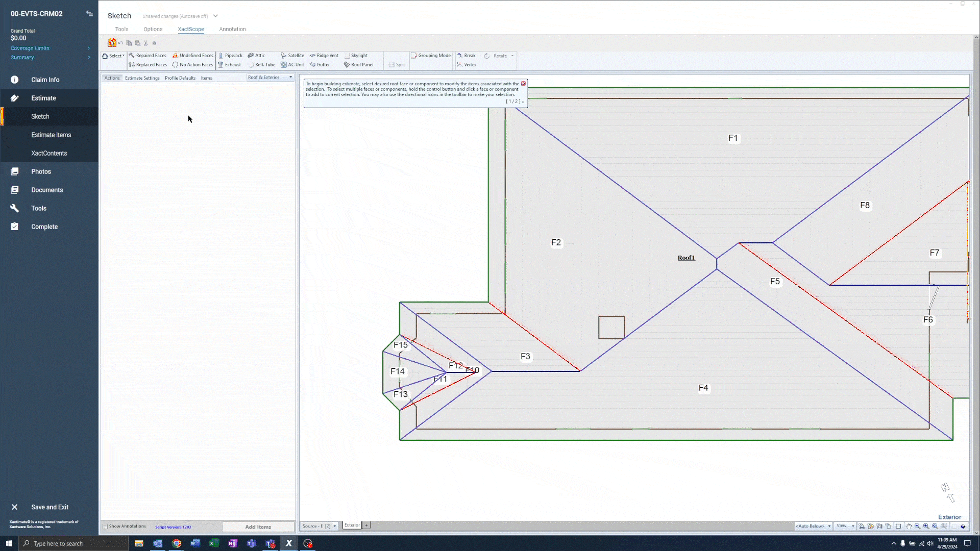
Task: Open the Source - E dropdown
Action: [320, 526]
